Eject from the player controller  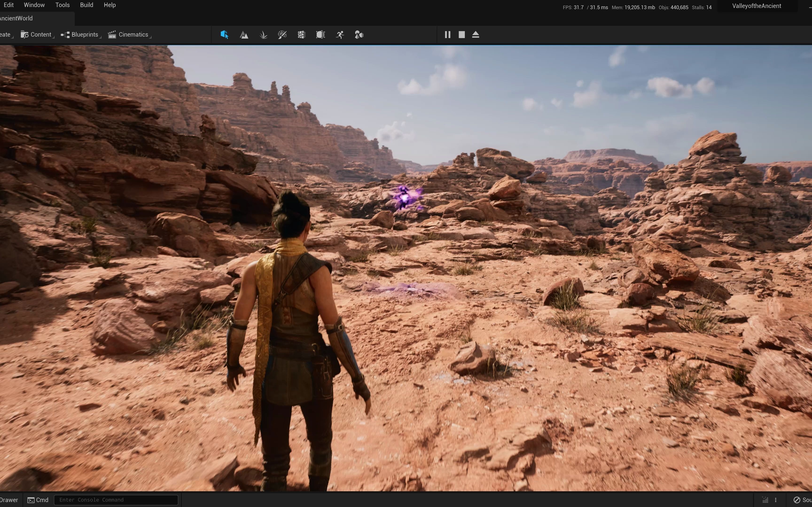point(476,35)
